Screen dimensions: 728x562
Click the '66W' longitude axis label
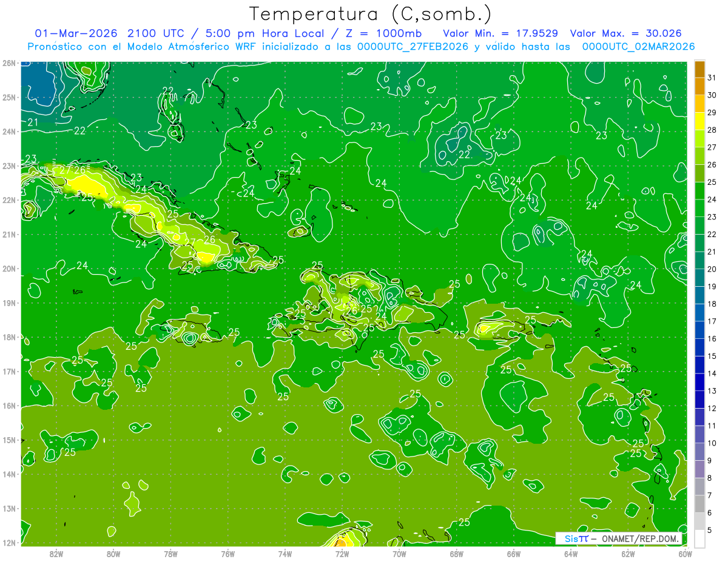[x=514, y=554]
